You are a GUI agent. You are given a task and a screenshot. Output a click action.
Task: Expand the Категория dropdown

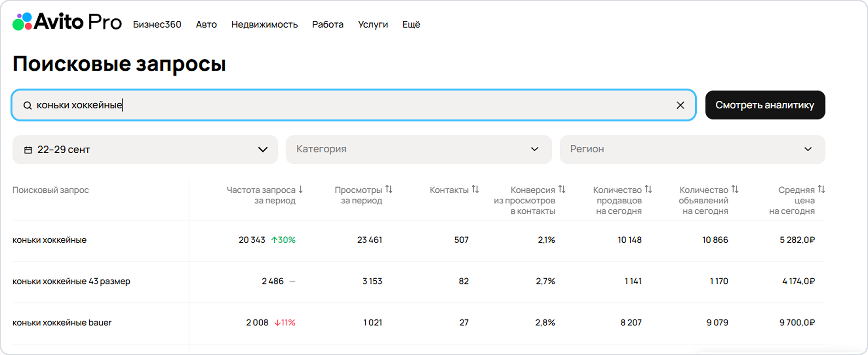click(419, 149)
